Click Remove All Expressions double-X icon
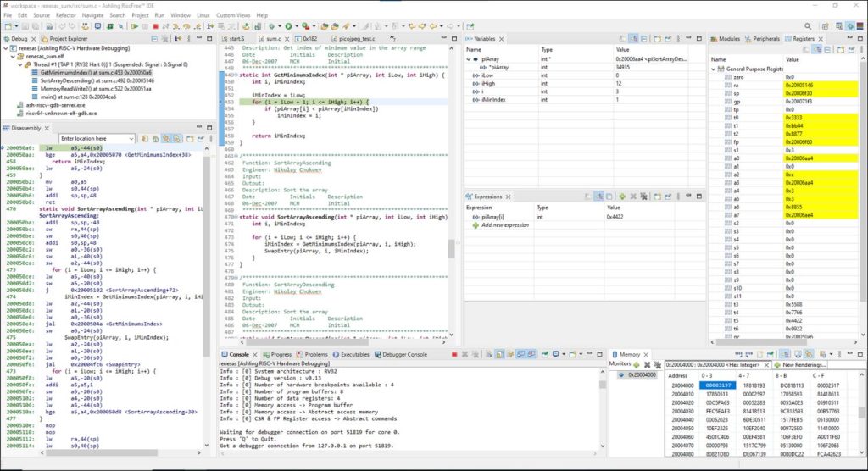 643,197
